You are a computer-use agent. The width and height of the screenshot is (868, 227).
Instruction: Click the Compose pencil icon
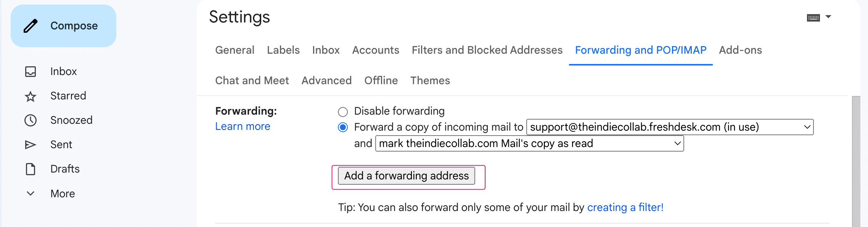tap(31, 26)
